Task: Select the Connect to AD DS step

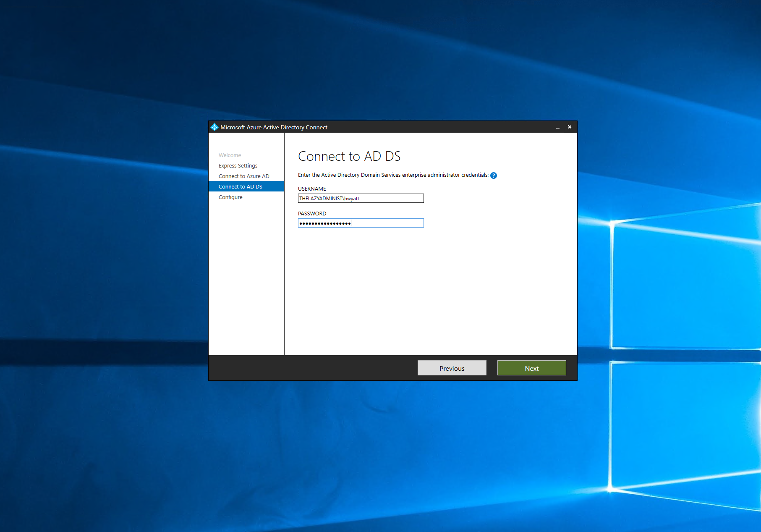Action: 246,186
